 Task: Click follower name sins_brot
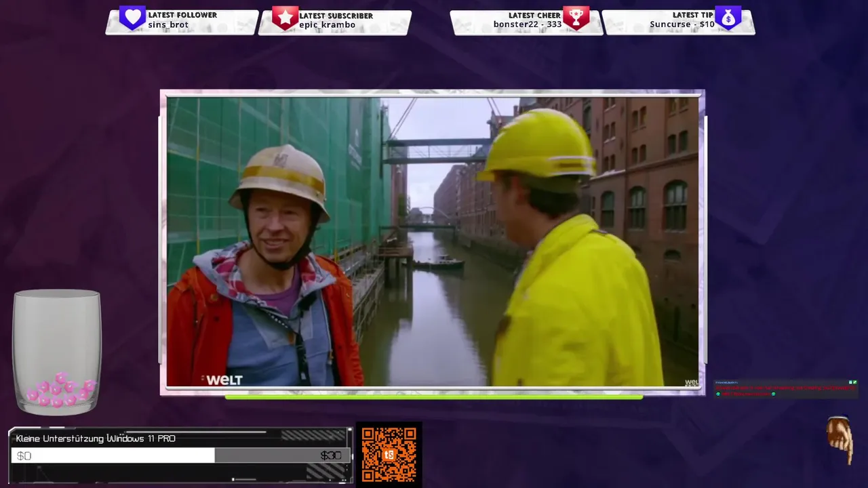(x=168, y=25)
